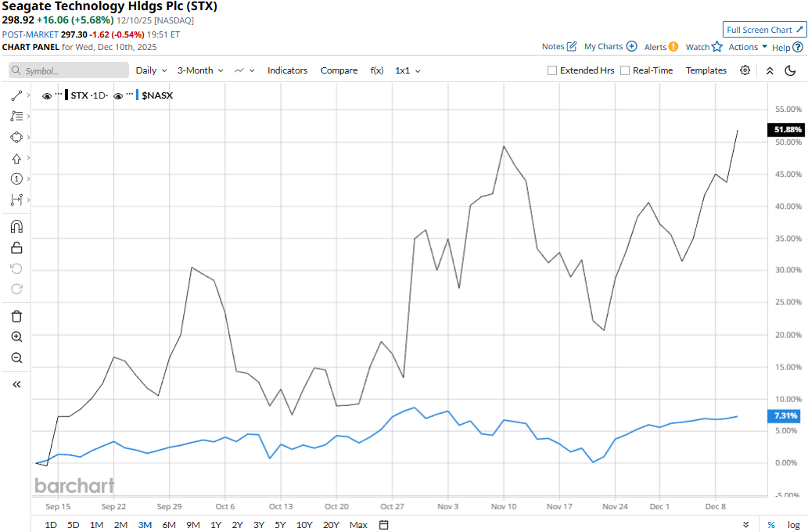Delete drawings with trash can icon
808x532 pixels.
(16, 316)
